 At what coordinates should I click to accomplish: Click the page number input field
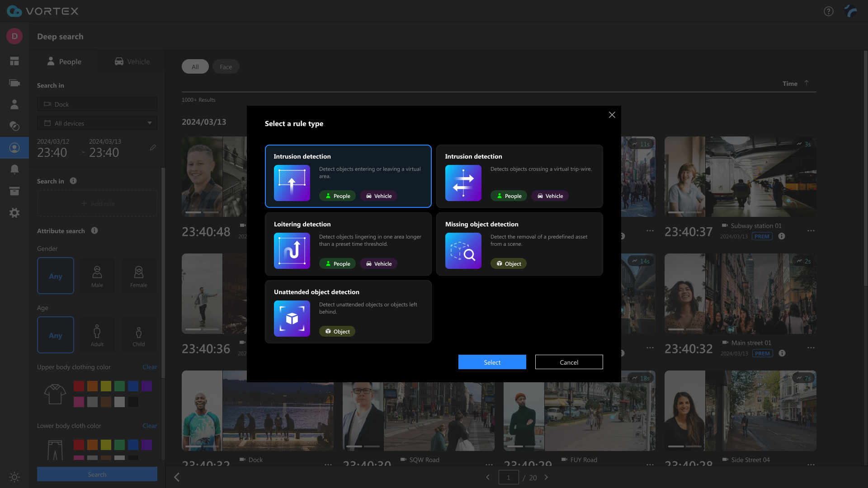coord(509,477)
